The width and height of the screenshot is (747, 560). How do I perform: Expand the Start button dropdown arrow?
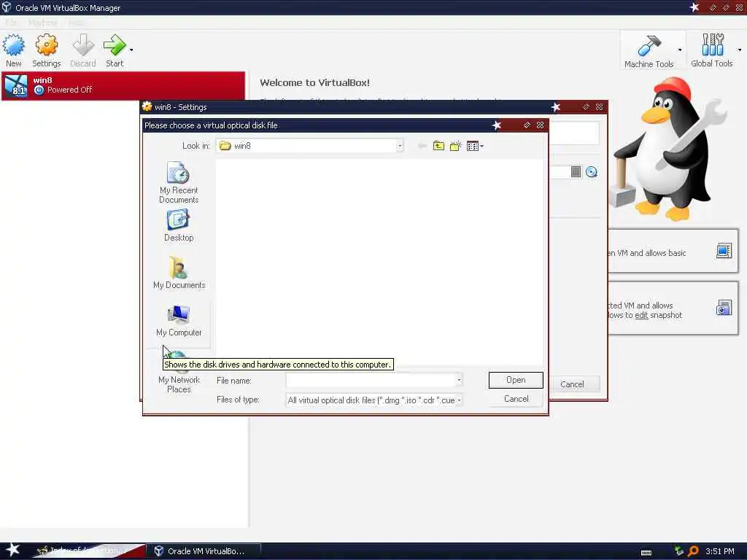click(x=131, y=50)
